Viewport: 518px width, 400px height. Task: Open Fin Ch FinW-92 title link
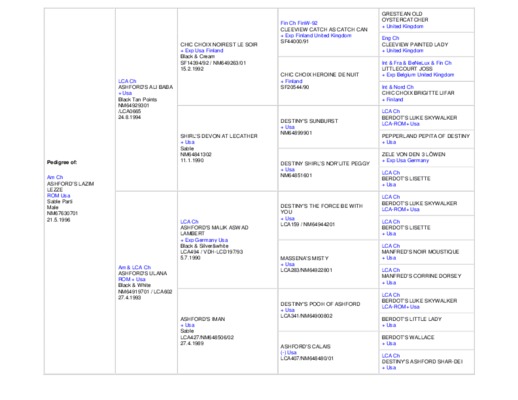pos(299,23)
